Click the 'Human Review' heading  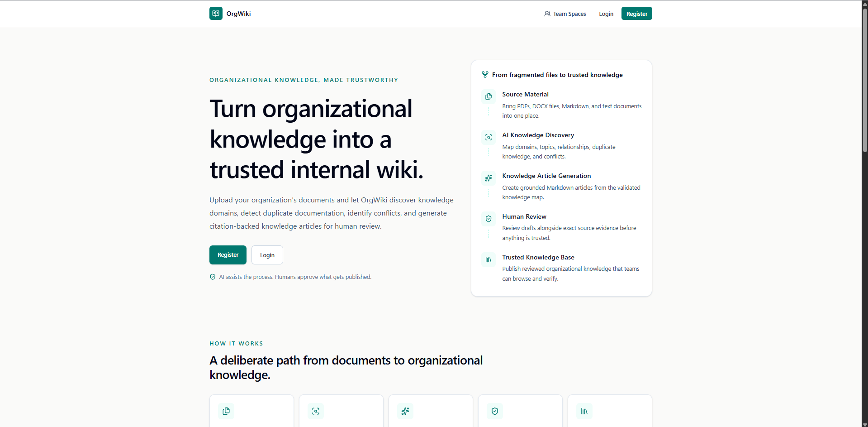click(x=524, y=216)
